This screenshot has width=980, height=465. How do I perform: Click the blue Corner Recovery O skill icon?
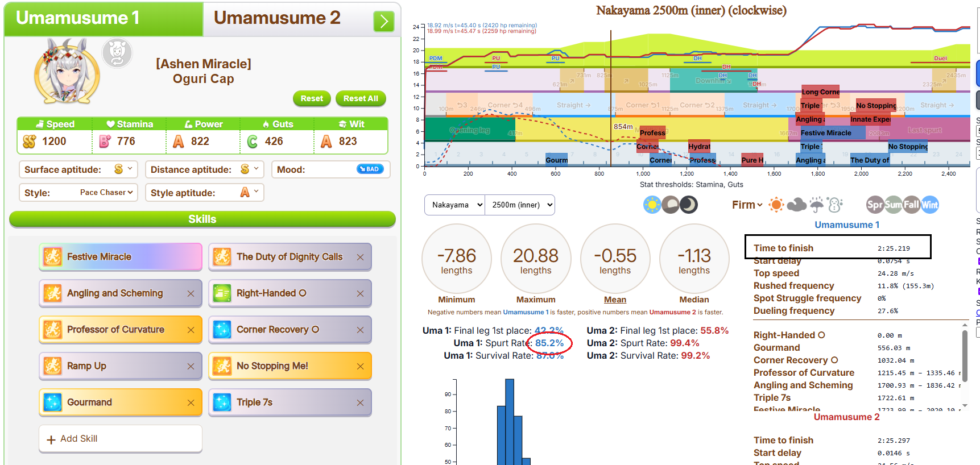point(222,330)
